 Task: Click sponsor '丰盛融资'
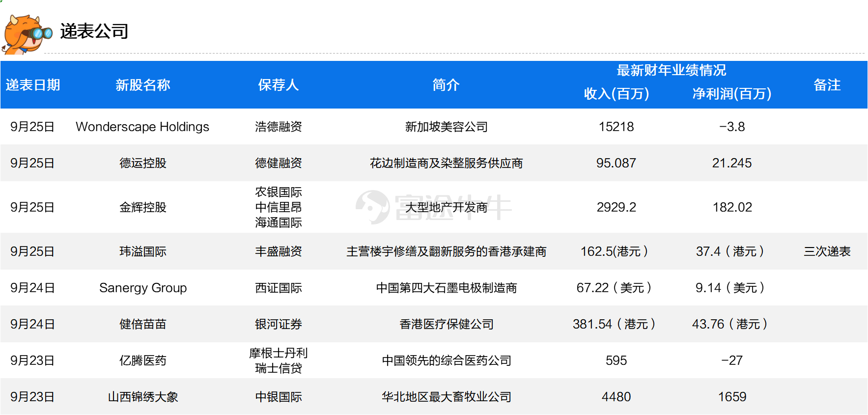click(279, 251)
